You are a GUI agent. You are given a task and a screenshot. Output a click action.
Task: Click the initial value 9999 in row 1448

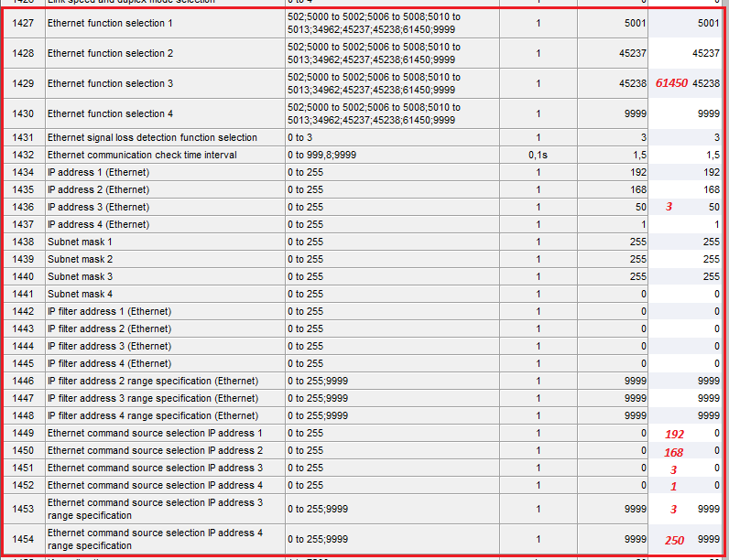click(613, 415)
